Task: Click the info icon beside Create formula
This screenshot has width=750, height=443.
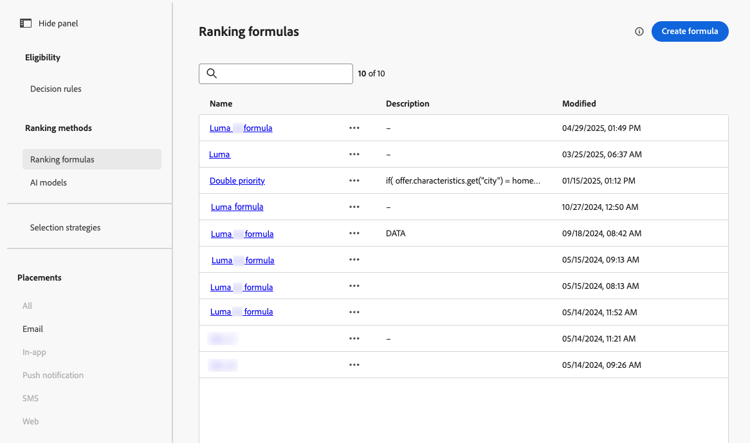Action: pos(639,32)
